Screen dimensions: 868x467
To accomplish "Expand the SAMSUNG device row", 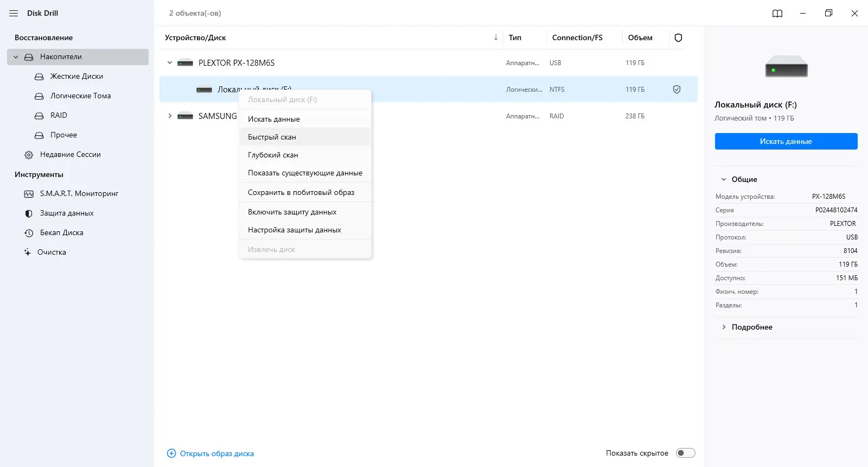I will (170, 116).
